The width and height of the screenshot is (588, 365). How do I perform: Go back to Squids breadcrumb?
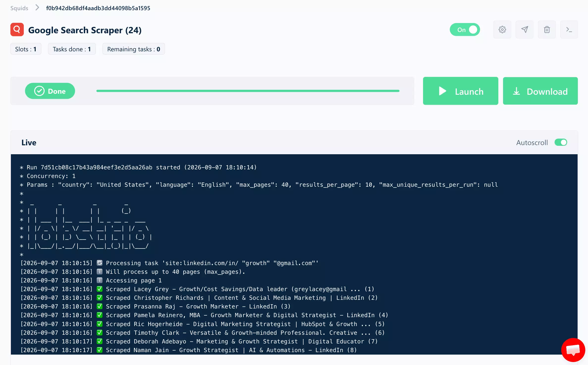[x=19, y=8]
